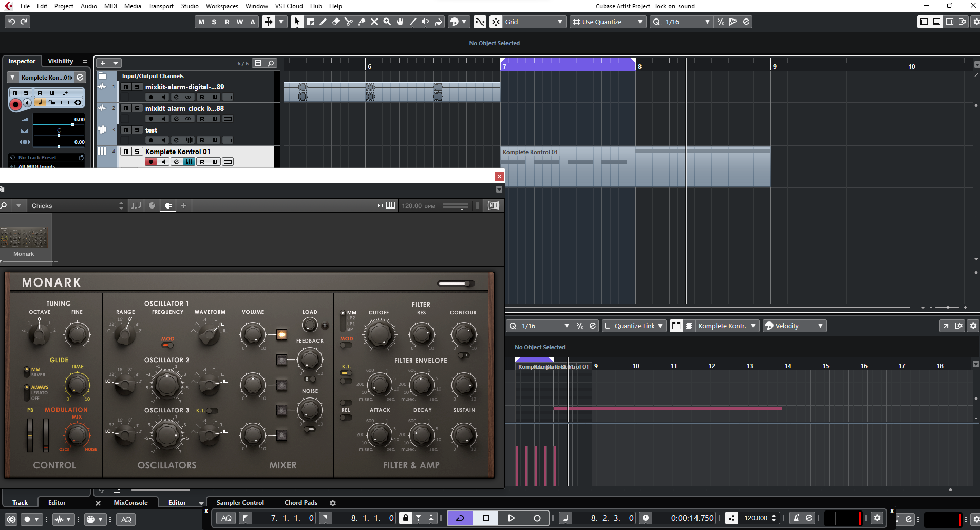
Task: Select the Mute X tool
Action: click(374, 22)
